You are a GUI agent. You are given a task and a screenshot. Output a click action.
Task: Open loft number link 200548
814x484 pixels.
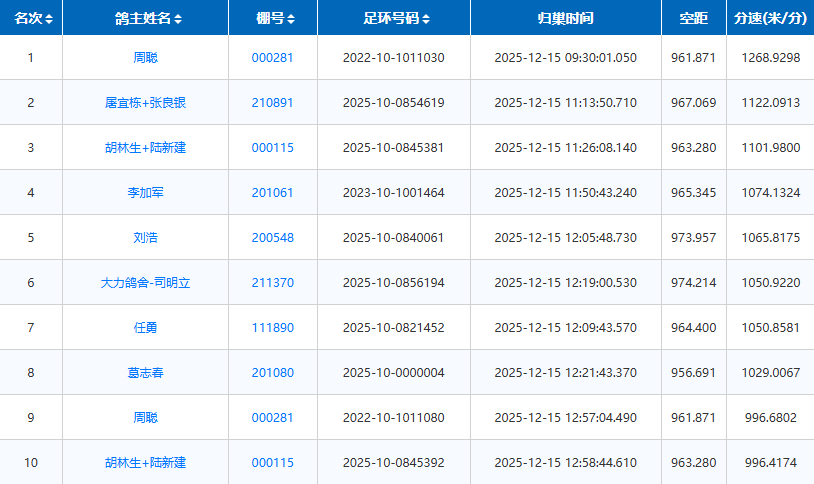(272, 238)
